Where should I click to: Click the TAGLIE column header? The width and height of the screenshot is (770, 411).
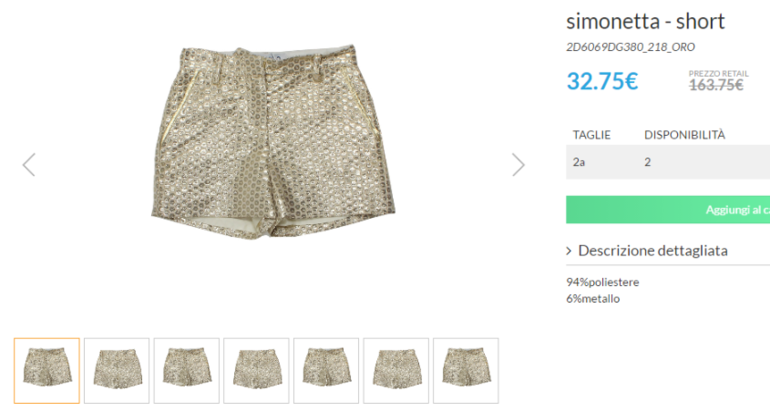point(591,134)
